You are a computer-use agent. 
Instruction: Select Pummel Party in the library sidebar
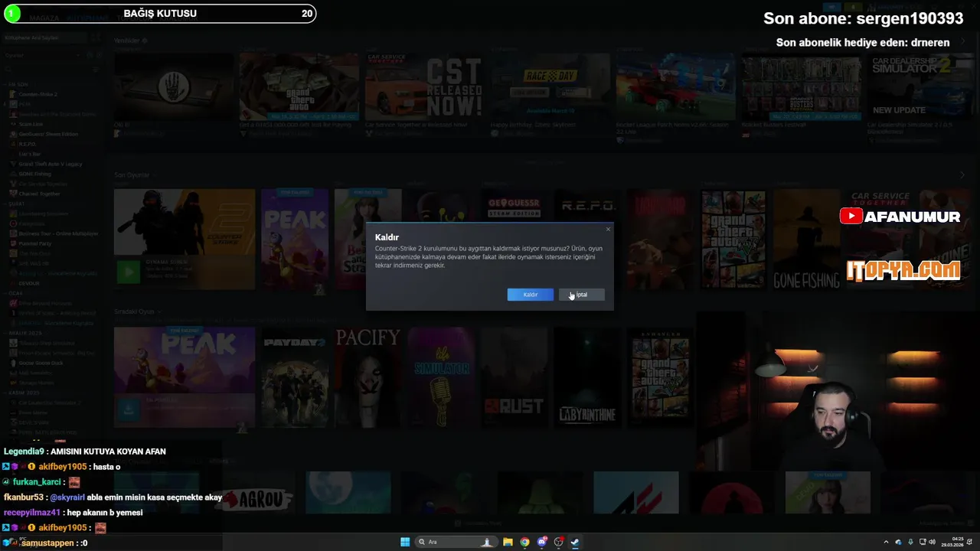pyautogui.click(x=35, y=243)
